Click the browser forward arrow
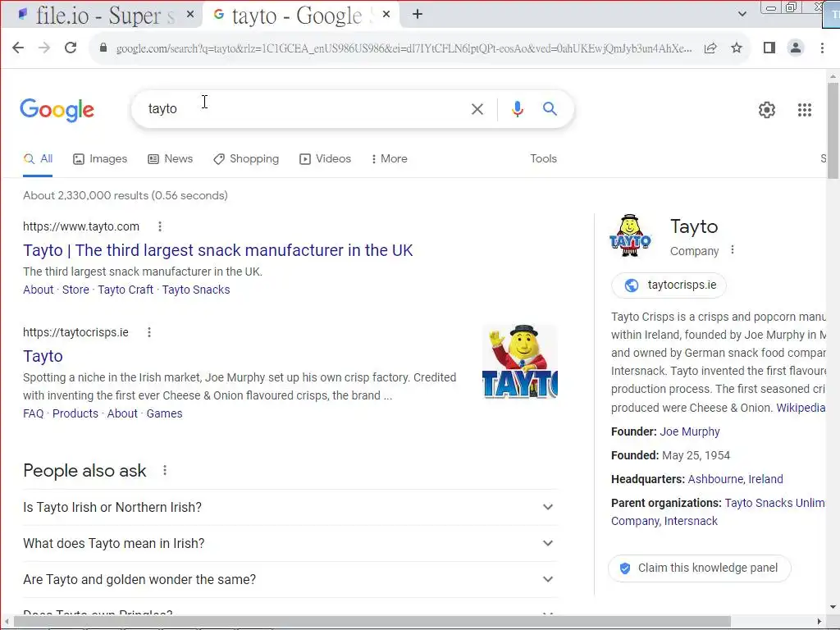The width and height of the screenshot is (840, 630). [x=44, y=48]
